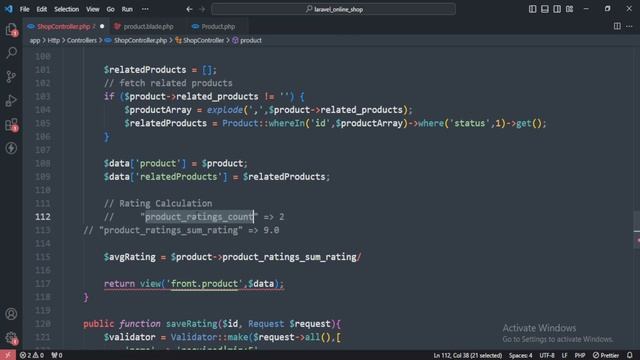This screenshot has width=640, height=360.
Task: Open the Extensions view
Action: click(11, 124)
